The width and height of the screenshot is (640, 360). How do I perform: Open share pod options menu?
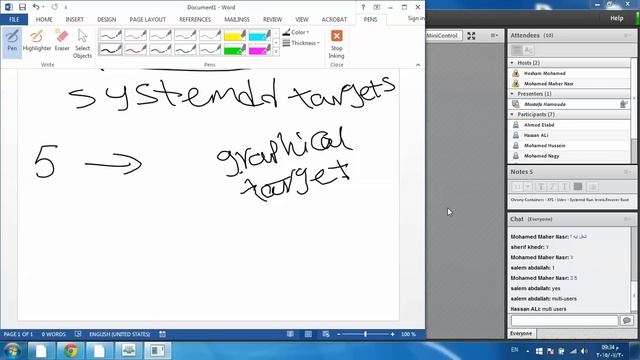coord(494,36)
